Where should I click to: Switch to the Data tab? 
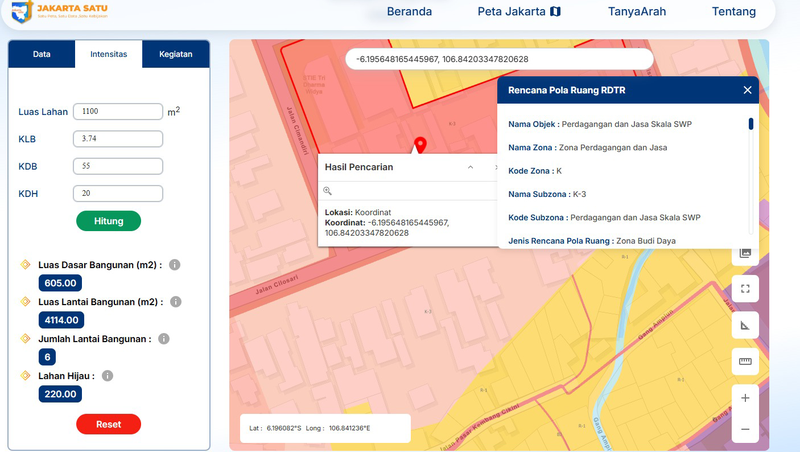tap(42, 54)
